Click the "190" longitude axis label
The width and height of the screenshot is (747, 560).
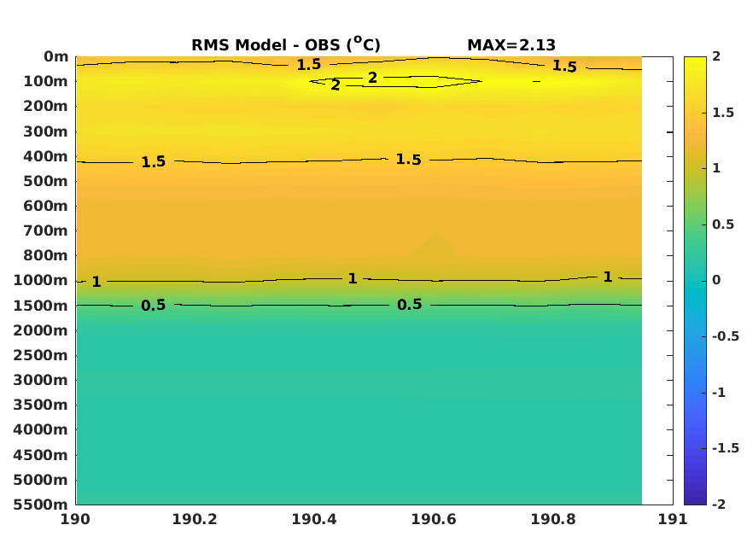pos(75,519)
